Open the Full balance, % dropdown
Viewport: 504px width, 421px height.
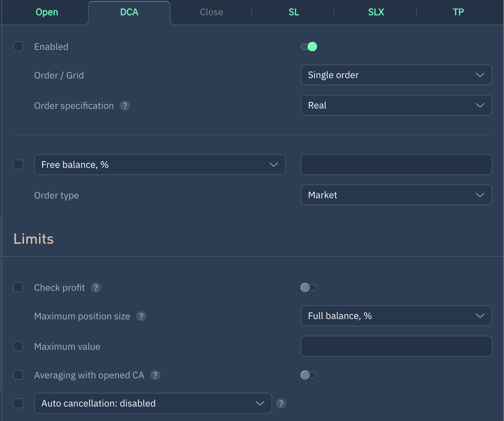(396, 316)
